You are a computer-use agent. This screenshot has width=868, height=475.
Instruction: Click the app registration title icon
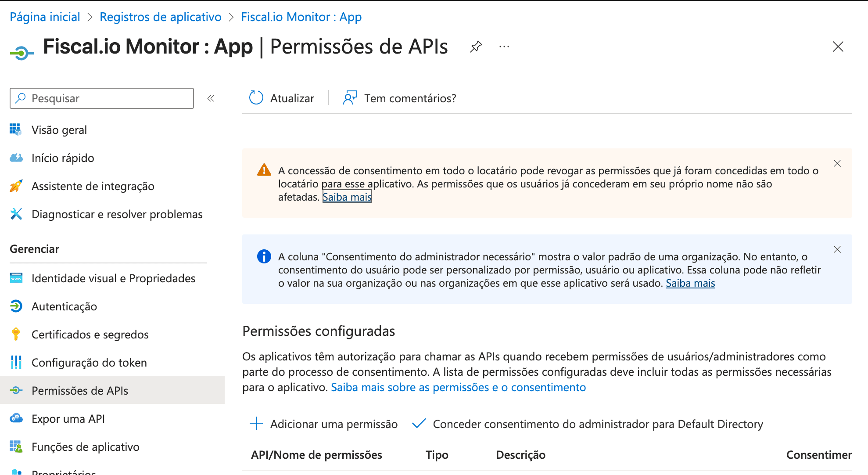[22, 53]
